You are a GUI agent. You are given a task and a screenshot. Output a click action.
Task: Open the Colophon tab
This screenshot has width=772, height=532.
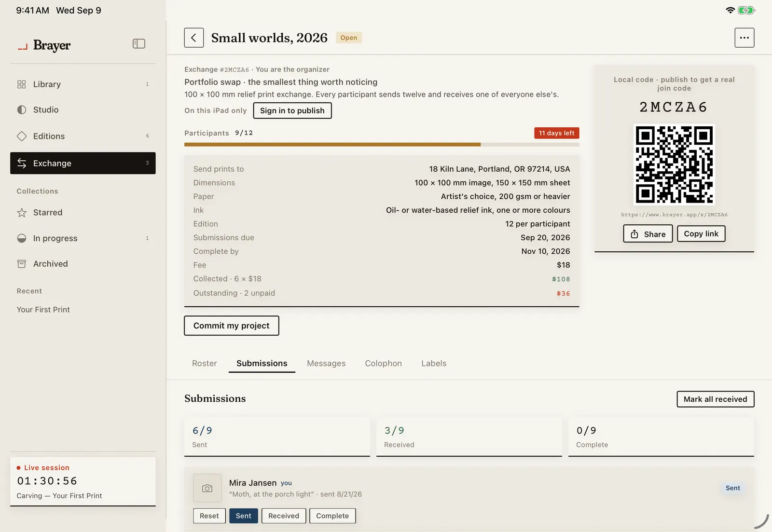click(x=384, y=363)
